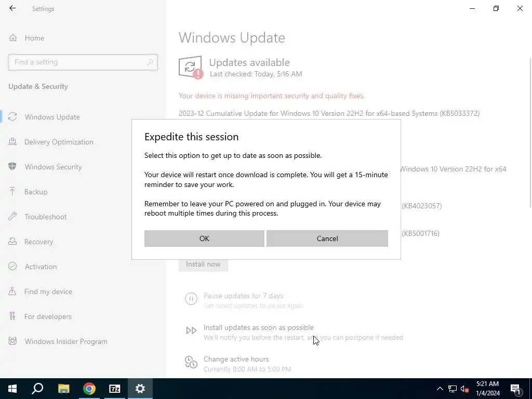Go back with the Settings back arrow
The height and width of the screenshot is (399, 532).
click(x=12, y=8)
